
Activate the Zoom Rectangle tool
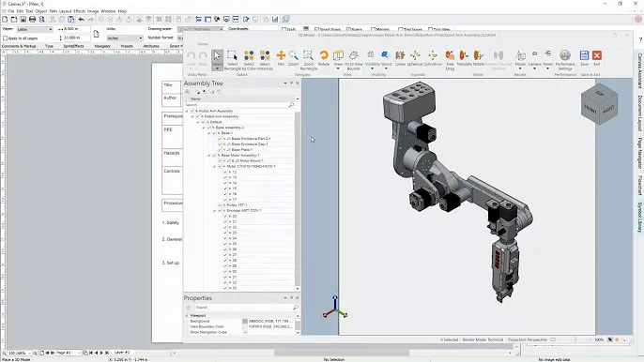tap(309, 60)
